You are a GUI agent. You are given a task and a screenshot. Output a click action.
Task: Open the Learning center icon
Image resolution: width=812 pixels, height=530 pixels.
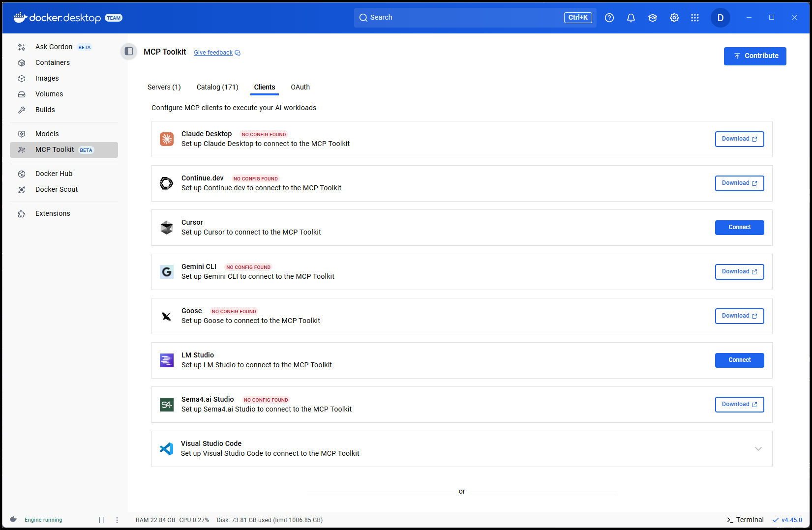[652, 18]
